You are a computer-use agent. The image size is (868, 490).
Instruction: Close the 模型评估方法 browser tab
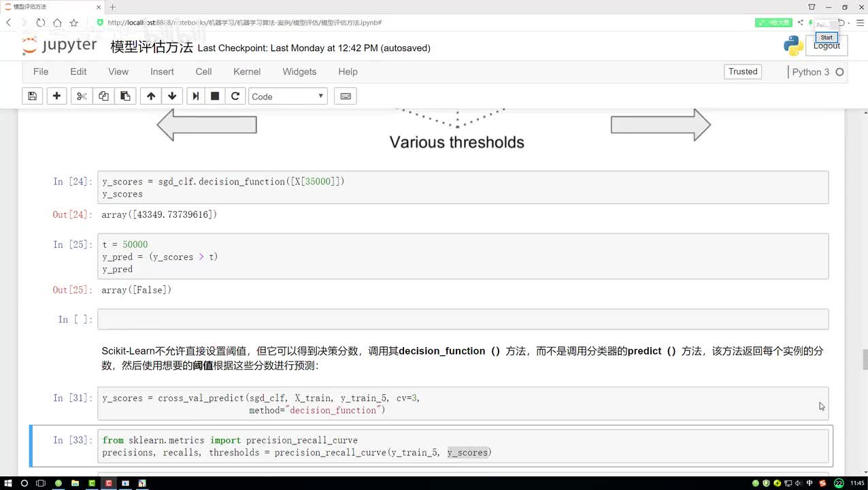[100, 7]
